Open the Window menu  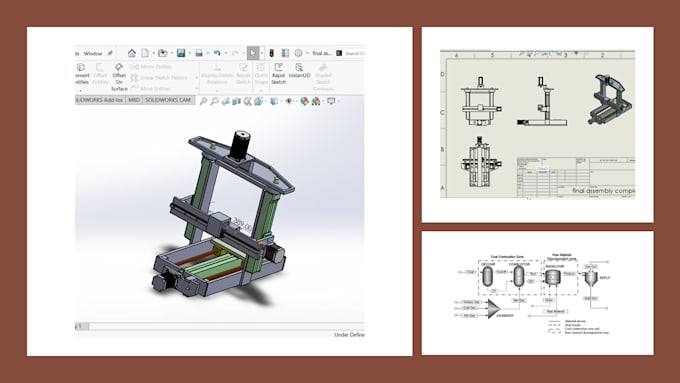click(x=93, y=53)
